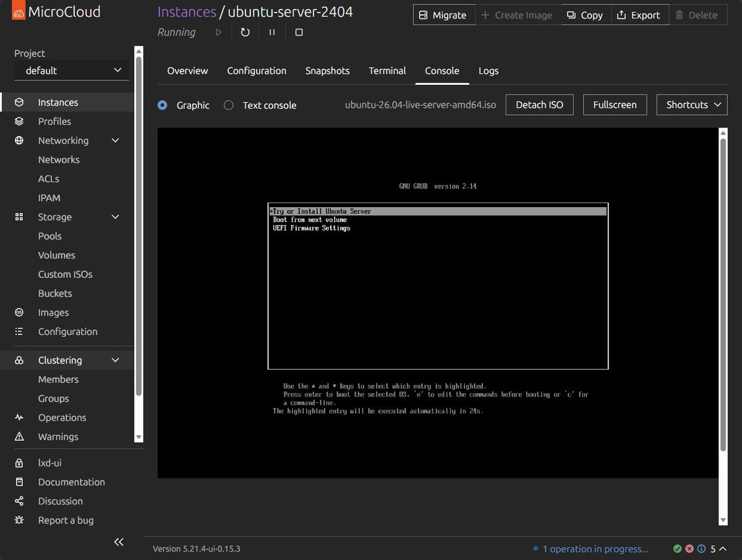The image size is (742, 560).
Task: Click the Migrate button
Action: (443, 15)
